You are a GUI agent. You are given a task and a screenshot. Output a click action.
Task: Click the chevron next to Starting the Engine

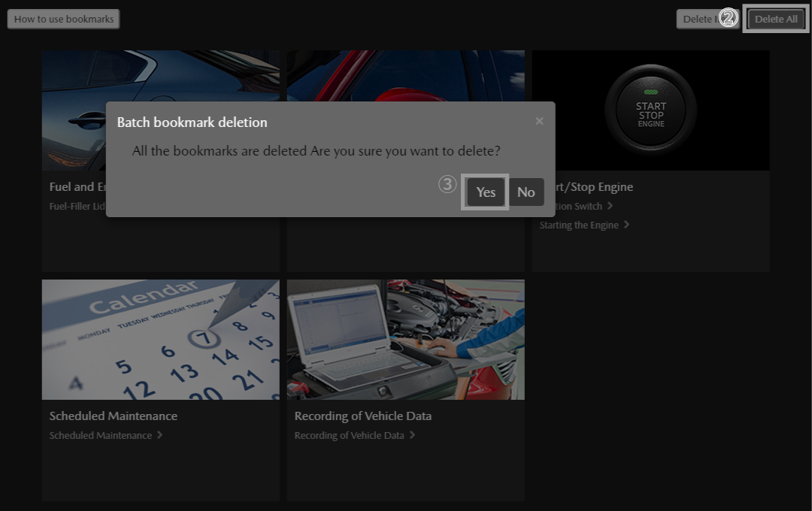click(627, 225)
